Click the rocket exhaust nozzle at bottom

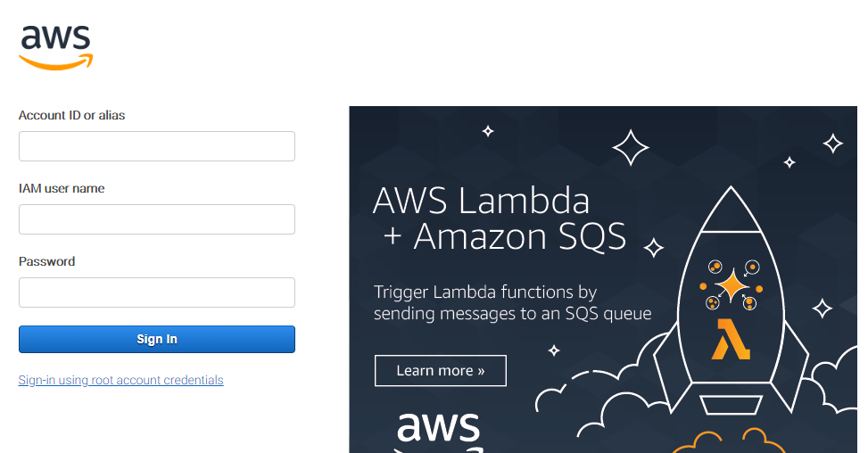point(732,404)
